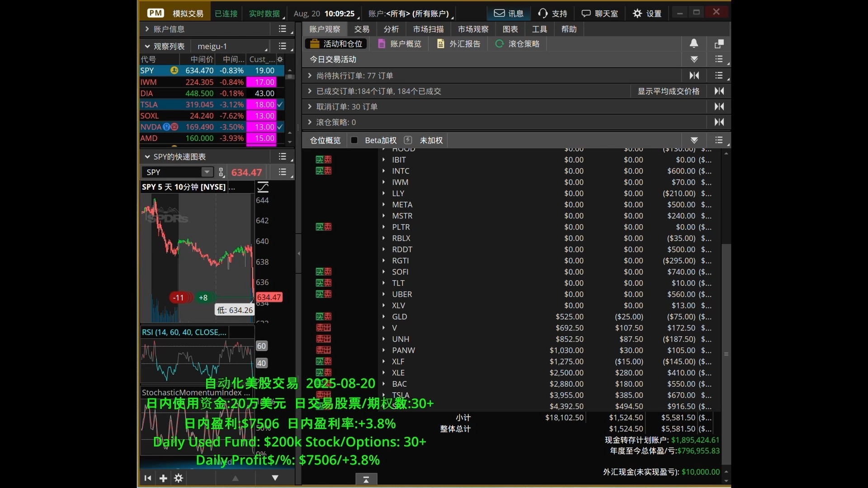Open the 聊天室 chat room

pos(599,14)
